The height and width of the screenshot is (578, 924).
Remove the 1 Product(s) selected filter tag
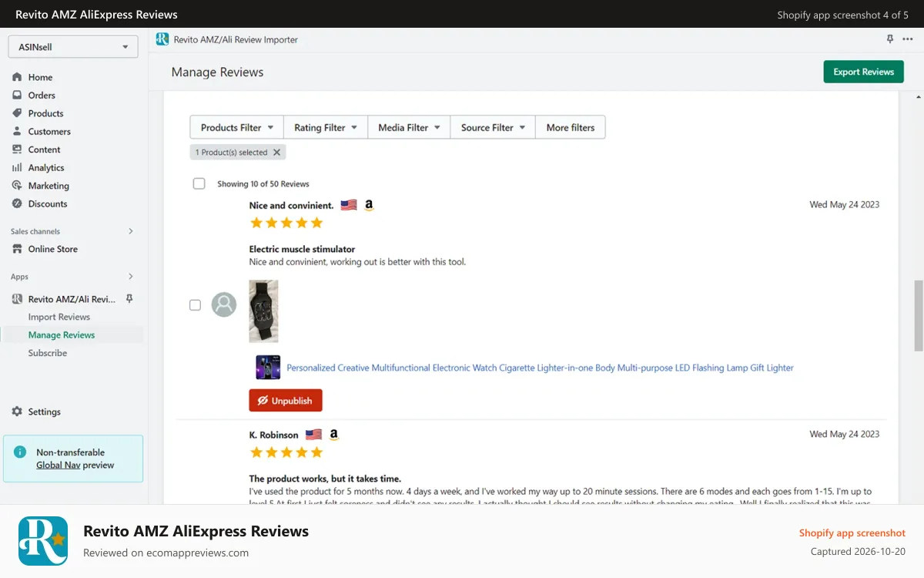pyautogui.click(x=276, y=153)
